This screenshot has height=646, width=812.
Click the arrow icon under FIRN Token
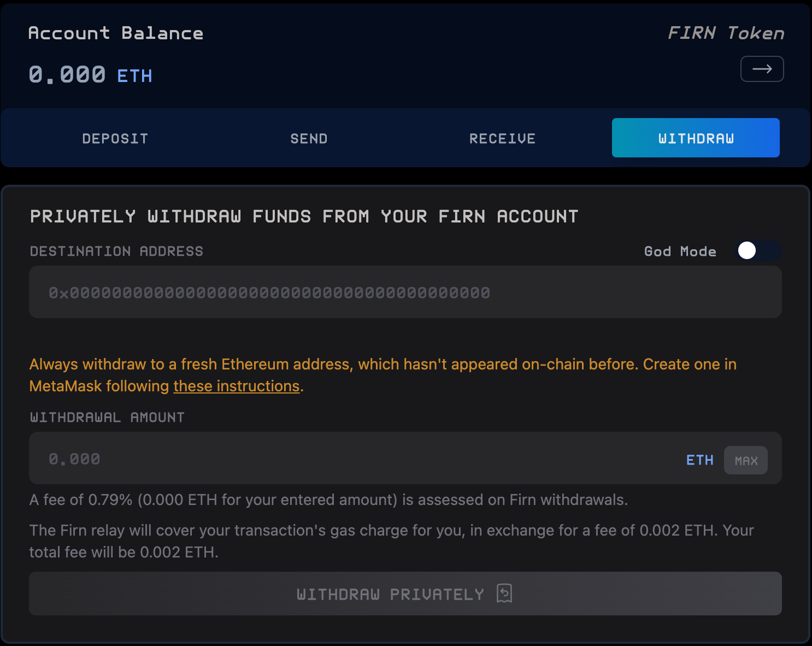pyautogui.click(x=762, y=69)
